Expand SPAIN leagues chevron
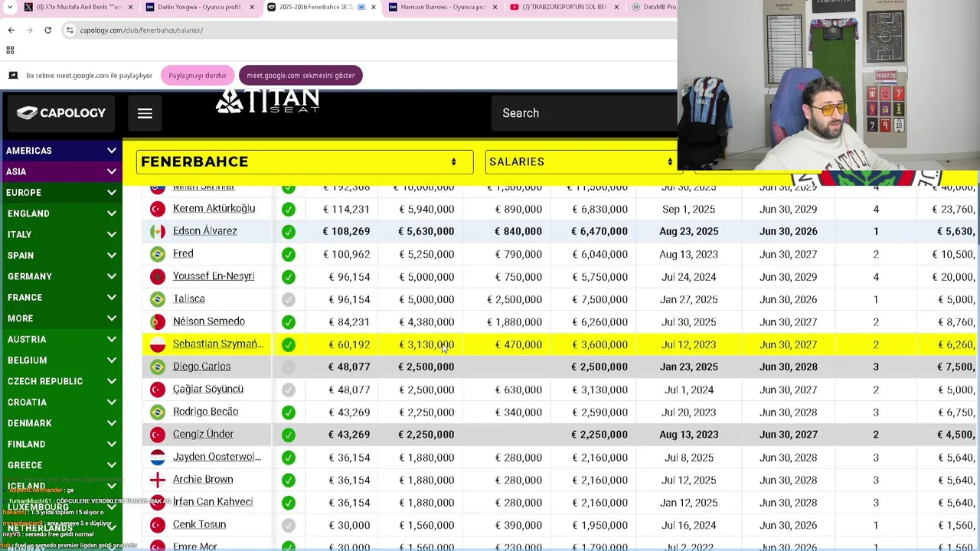The image size is (980, 551). [x=112, y=256]
